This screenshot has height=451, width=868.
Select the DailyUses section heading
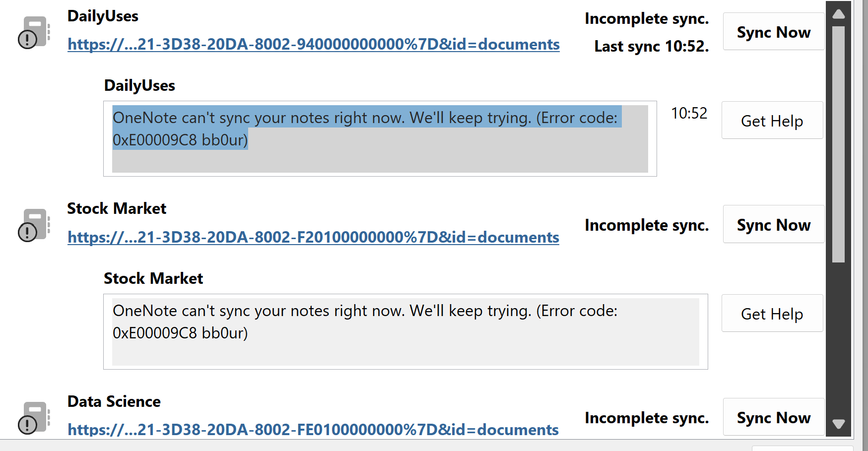(x=139, y=85)
